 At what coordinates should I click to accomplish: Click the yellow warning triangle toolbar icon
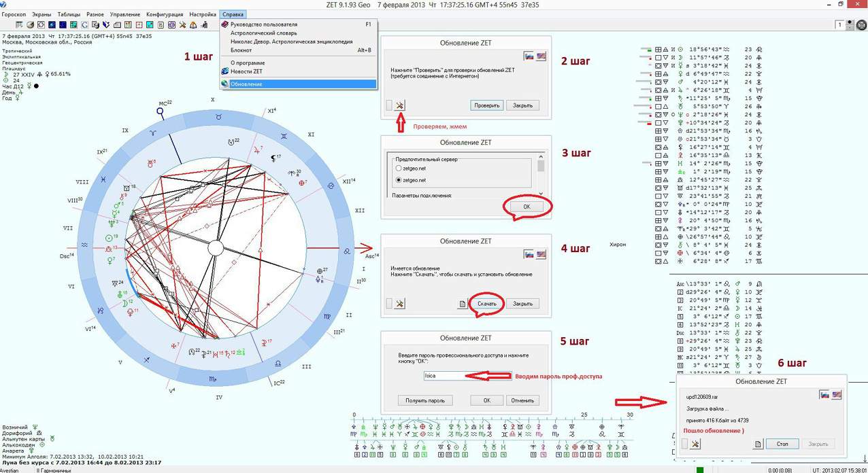click(x=193, y=25)
